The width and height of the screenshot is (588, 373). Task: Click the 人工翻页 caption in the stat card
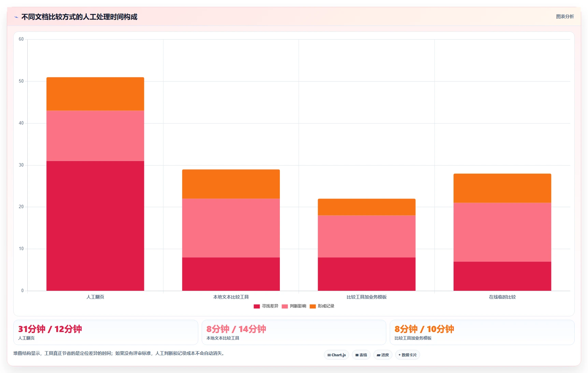[26, 338]
